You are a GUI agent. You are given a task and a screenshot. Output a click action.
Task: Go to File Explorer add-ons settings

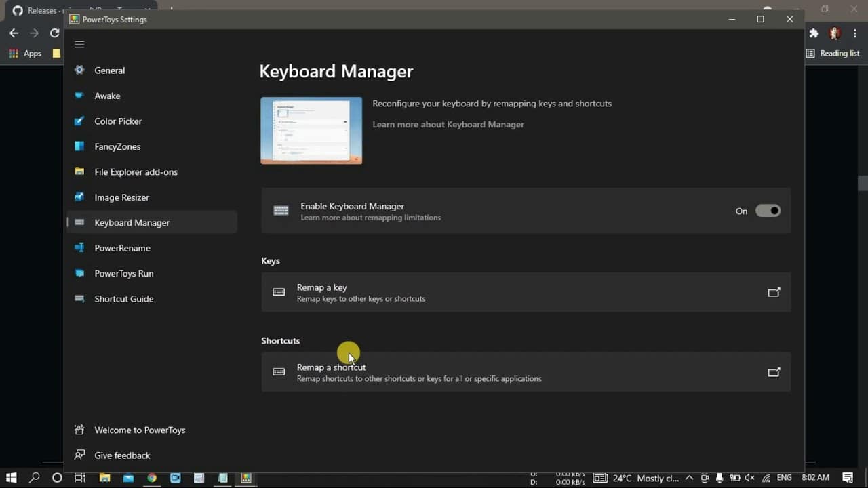pos(136,172)
